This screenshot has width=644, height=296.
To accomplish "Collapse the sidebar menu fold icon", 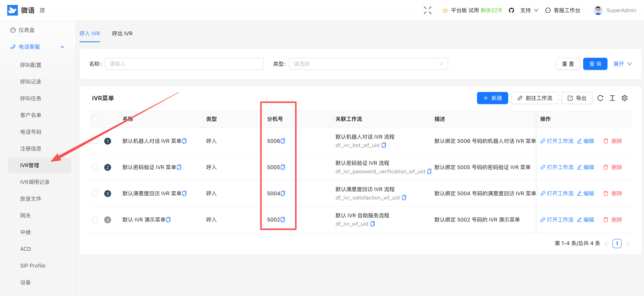I will [42, 10].
